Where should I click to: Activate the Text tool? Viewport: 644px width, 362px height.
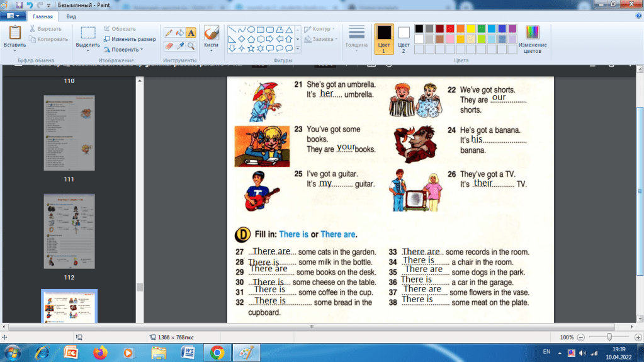click(x=191, y=32)
